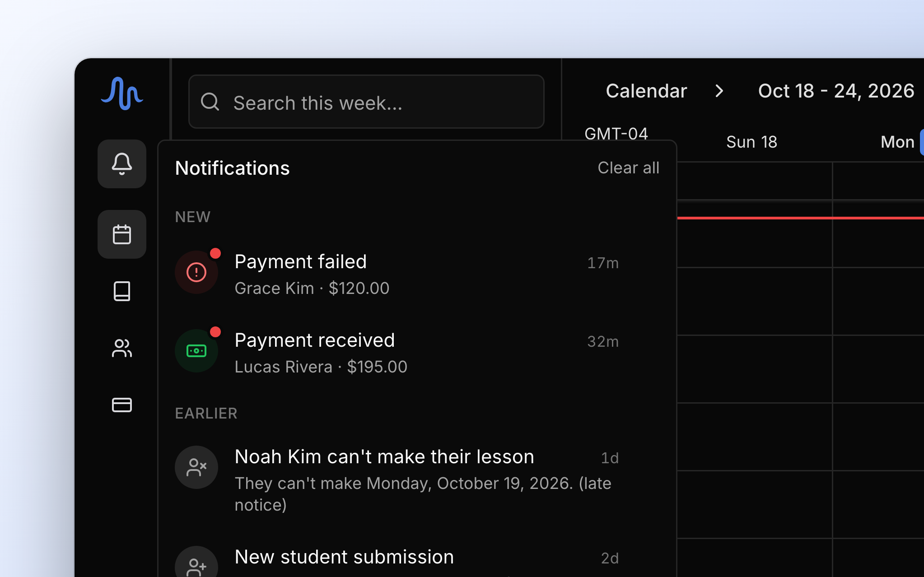924x577 pixels.
Task: Open the students people icon in sidebar
Action: coord(122,348)
